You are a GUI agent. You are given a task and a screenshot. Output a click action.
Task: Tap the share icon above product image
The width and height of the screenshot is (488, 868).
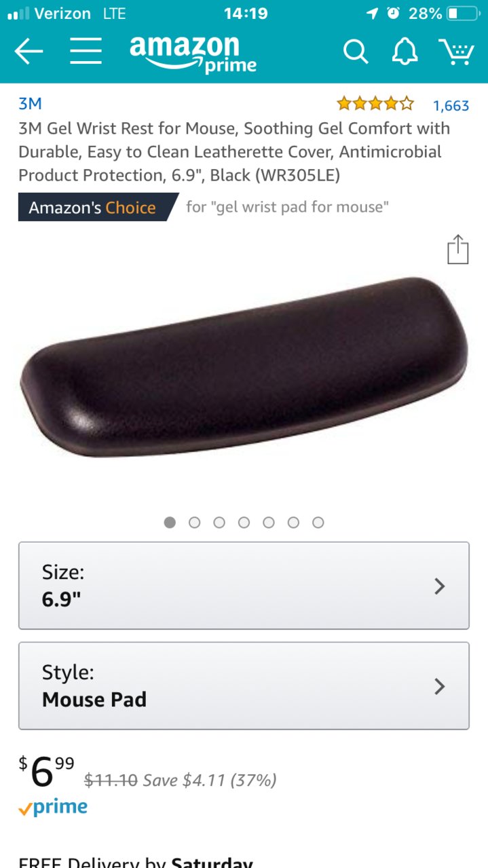click(457, 249)
